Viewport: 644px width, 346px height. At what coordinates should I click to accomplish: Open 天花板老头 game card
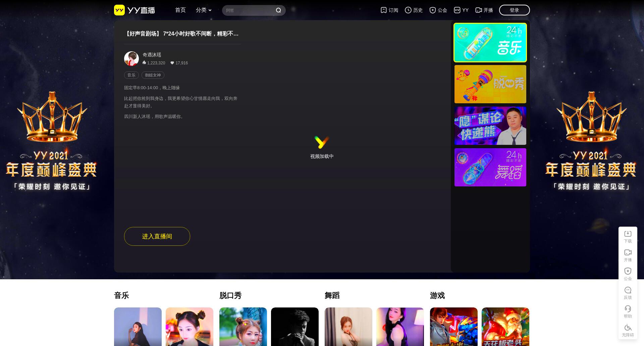(x=505, y=327)
